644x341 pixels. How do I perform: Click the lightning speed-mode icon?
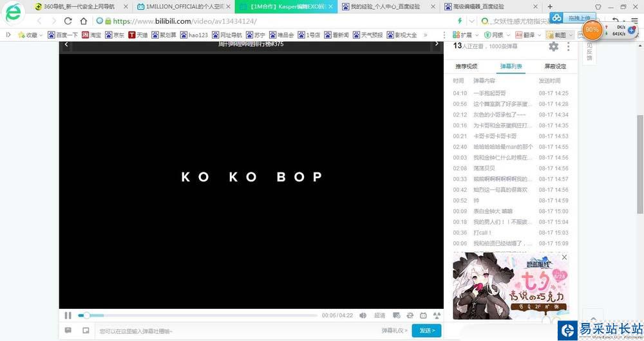tap(460, 21)
